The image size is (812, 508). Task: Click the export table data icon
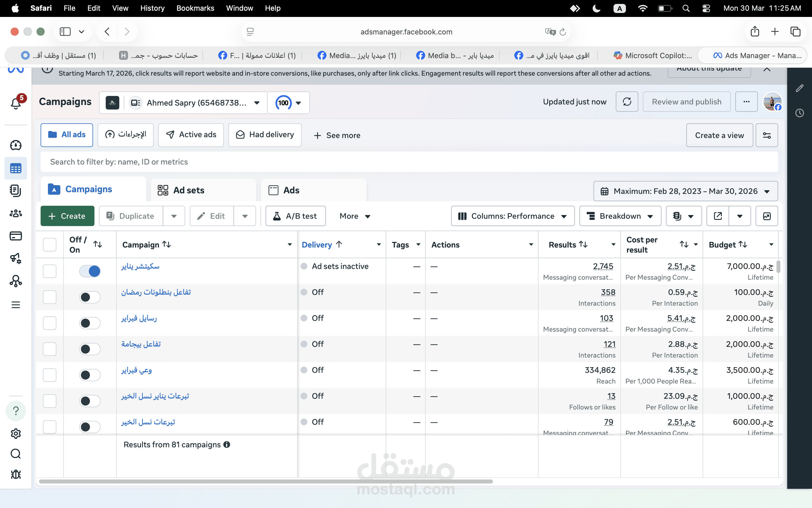[718, 216]
